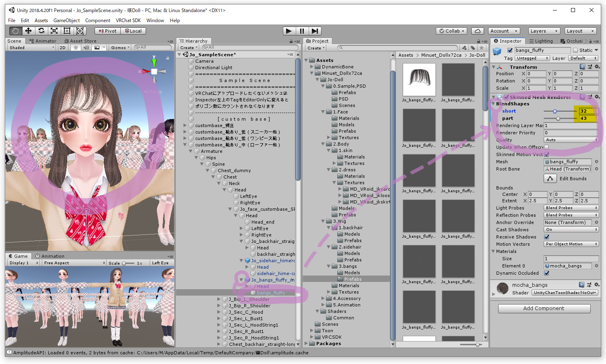Open the Layers button menu
This screenshot has width=606, height=364.
544,31
